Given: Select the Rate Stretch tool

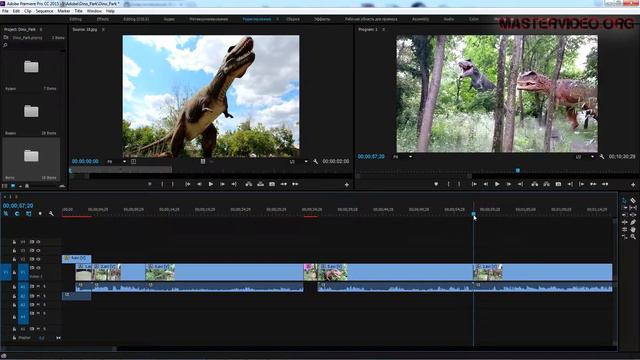Looking at the screenshot, I should coord(624,237).
